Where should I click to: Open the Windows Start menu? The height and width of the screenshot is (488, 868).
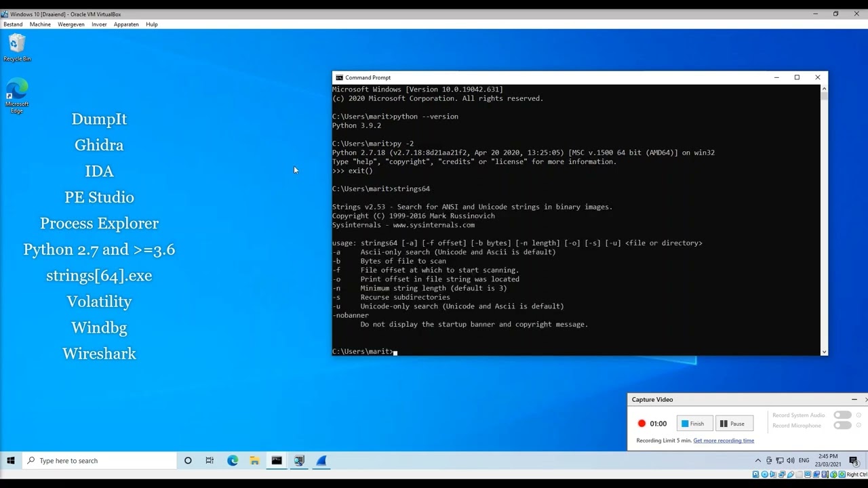coord(11,461)
